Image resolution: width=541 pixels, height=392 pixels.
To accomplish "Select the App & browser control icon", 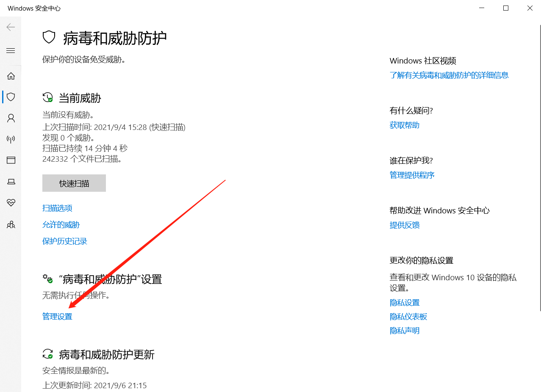I will coord(11,160).
